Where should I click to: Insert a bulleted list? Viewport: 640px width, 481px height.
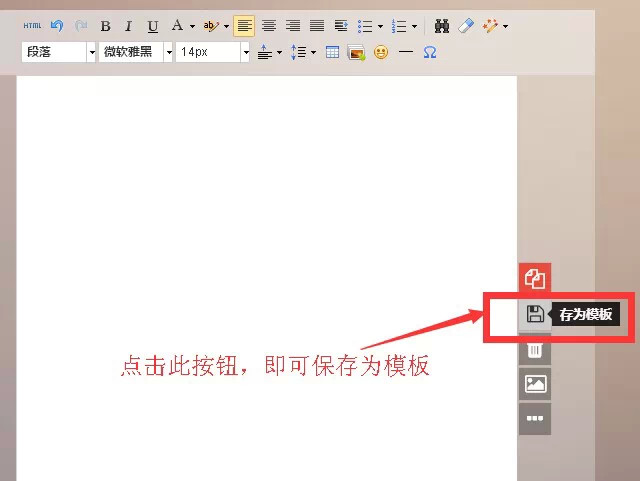[x=365, y=26]
